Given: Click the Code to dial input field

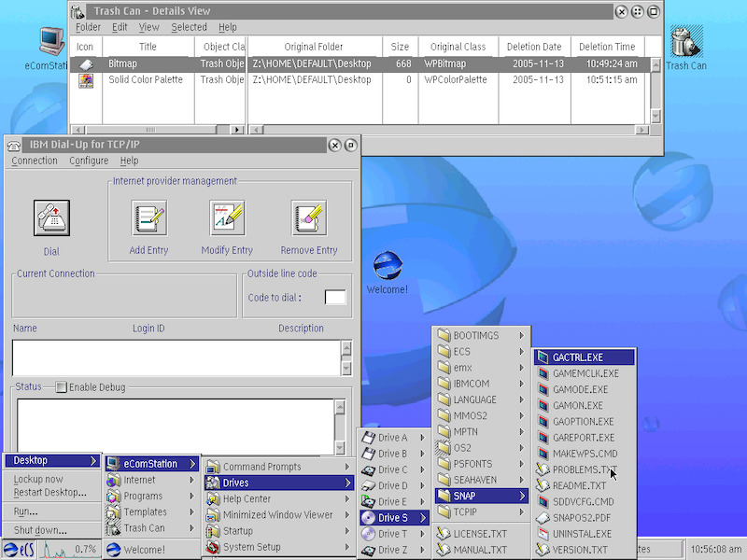Looking at the screenshot, I should click(x=335, y=297).
